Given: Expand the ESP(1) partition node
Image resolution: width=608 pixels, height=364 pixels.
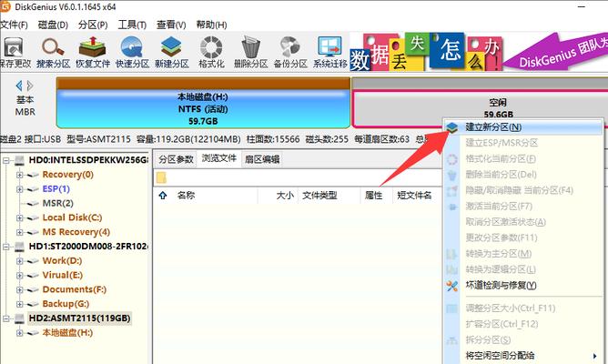Looking at the screenshot, I should point(19,189).
